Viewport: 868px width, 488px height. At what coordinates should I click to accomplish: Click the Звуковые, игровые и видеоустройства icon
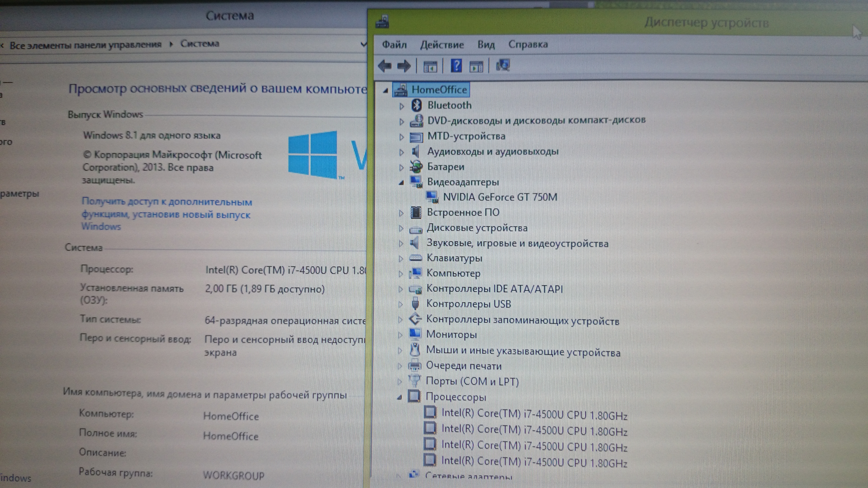pos(415,242)
